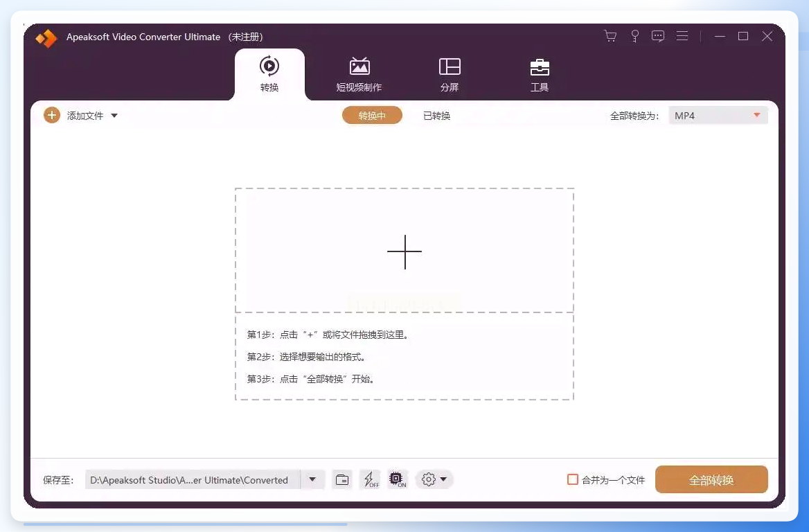This screenshot has width=809, height=532.
Task: Click the key registration icon
Action: (634, 36)
